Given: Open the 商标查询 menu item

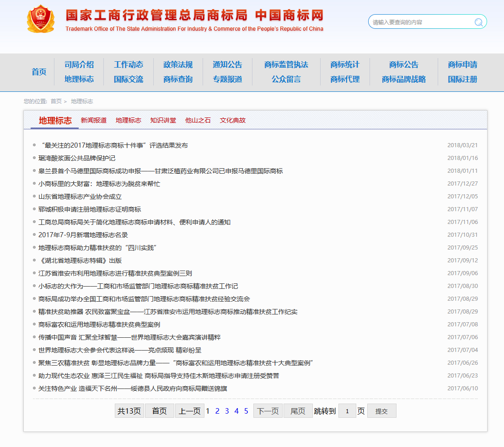Looking at the screenshot, I should 178,79.
